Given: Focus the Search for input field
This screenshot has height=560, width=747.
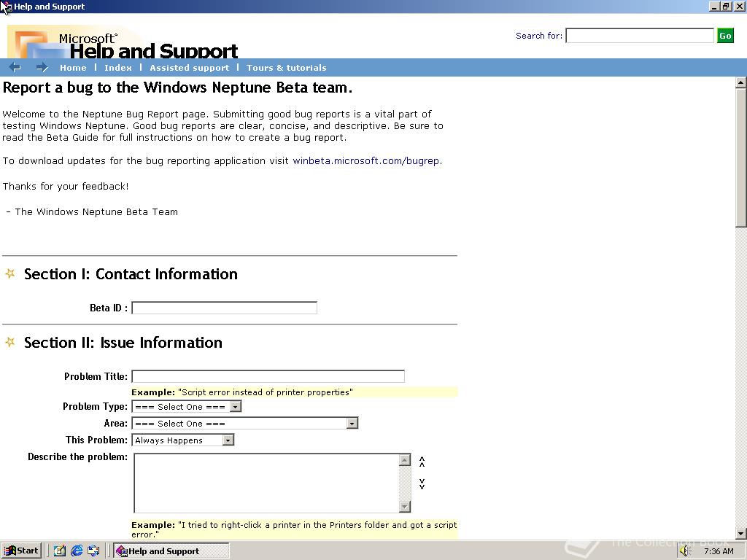Looking at the screenshot, I should tap(639, 36).
